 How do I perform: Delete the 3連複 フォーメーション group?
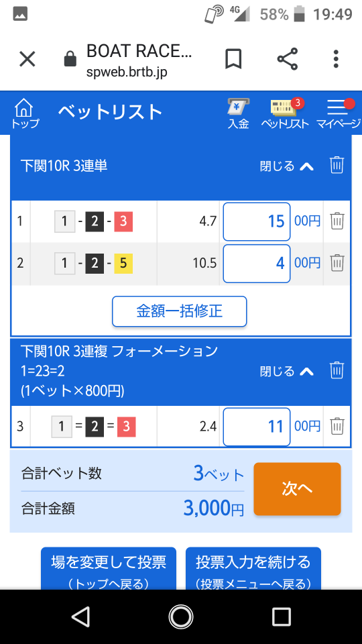337,370
